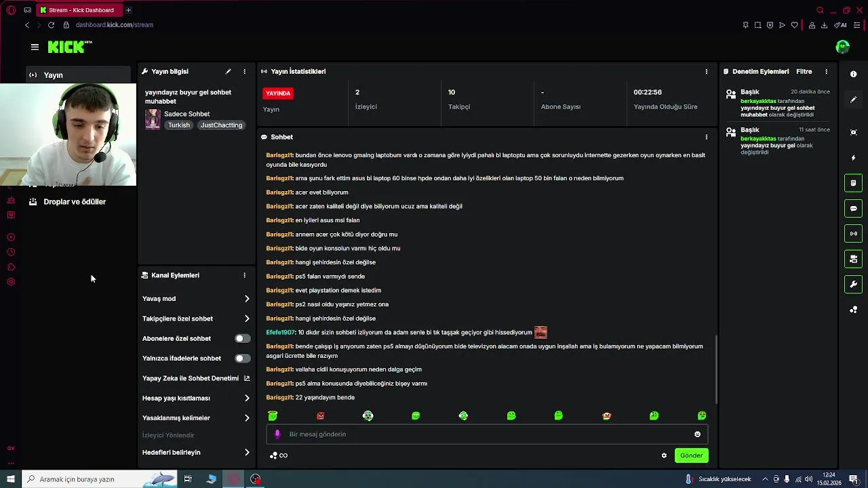The image size is (868, 488).
Task: Open the Kick hamburger menu
Action: coord(35,47)
